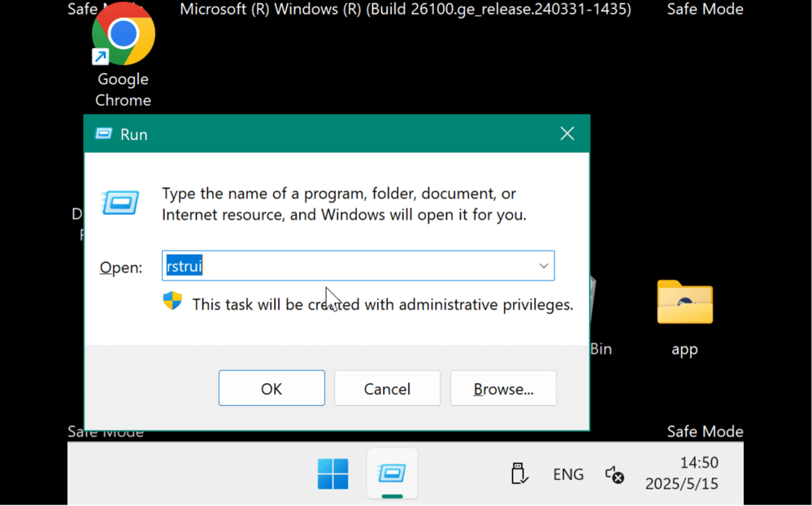Unmute audio via the crossed-out speaker icon
Viewport: 812px width, 506px height.
612,473
